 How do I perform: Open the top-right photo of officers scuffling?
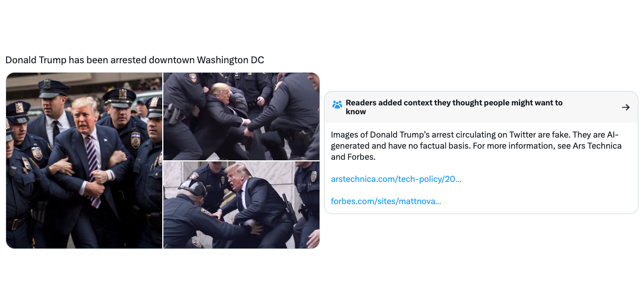click(242, 116)
